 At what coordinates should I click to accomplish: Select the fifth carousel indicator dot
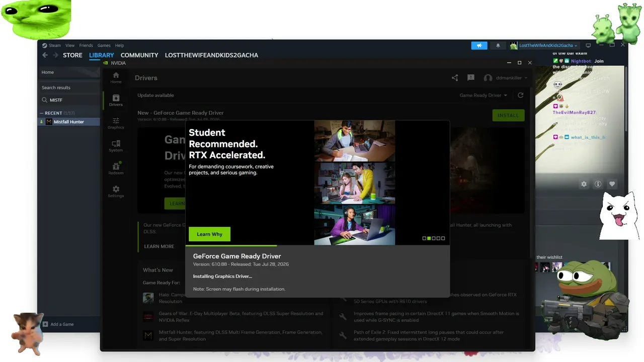(x=443, y=238)
